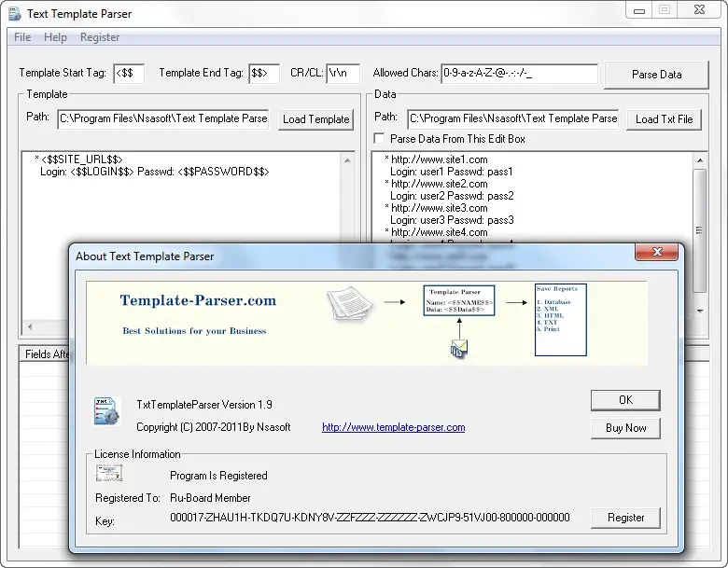728x568 pixels.
Task: Click the Load Txt File button
Action: (664, 119)
